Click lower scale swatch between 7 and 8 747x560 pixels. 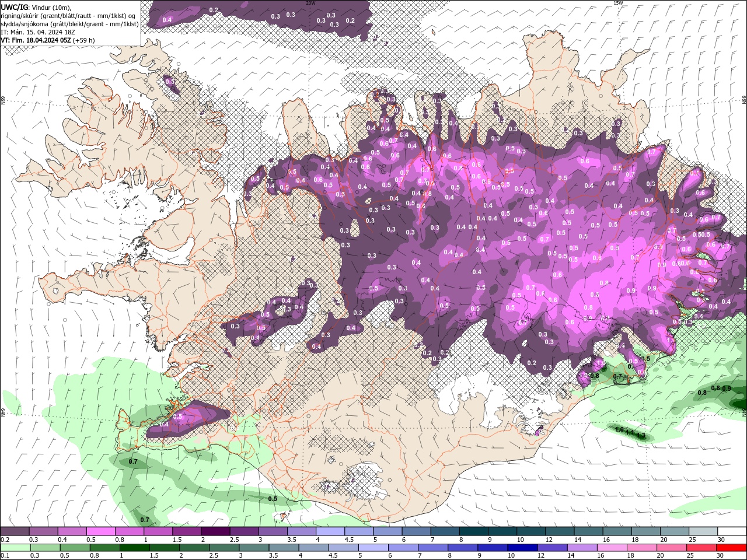coord(433,548)
